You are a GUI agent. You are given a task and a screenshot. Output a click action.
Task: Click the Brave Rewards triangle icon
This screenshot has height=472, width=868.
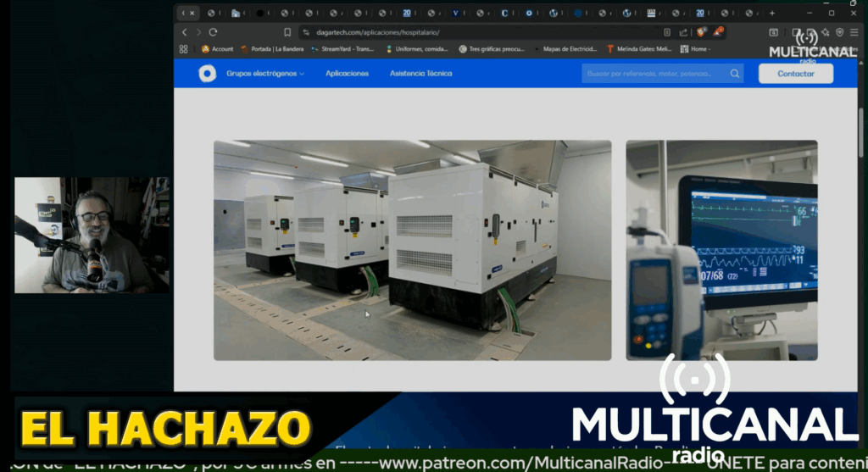click(x=718, y=32)
